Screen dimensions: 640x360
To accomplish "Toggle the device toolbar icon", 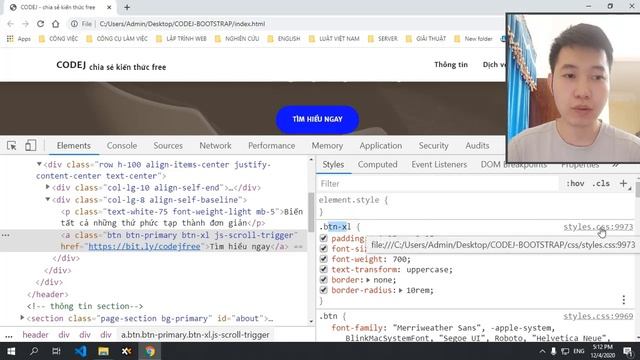I will coord(31,145).
